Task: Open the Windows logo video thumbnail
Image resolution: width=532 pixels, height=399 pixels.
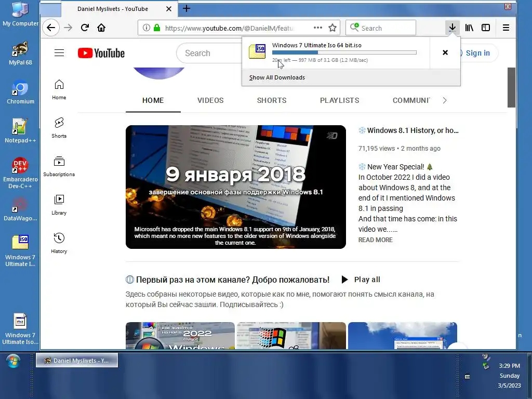Action: pyautogui.click(x=291, y=336)
